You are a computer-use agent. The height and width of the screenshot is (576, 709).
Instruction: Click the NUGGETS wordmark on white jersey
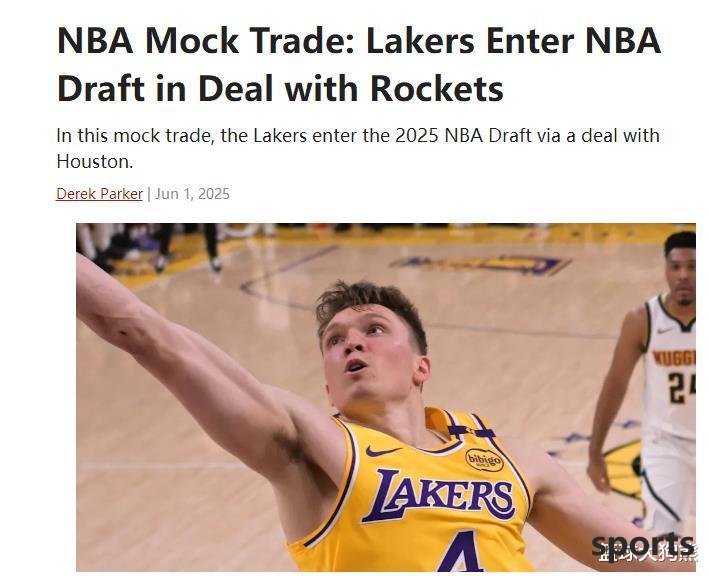[x=674, y=358]
